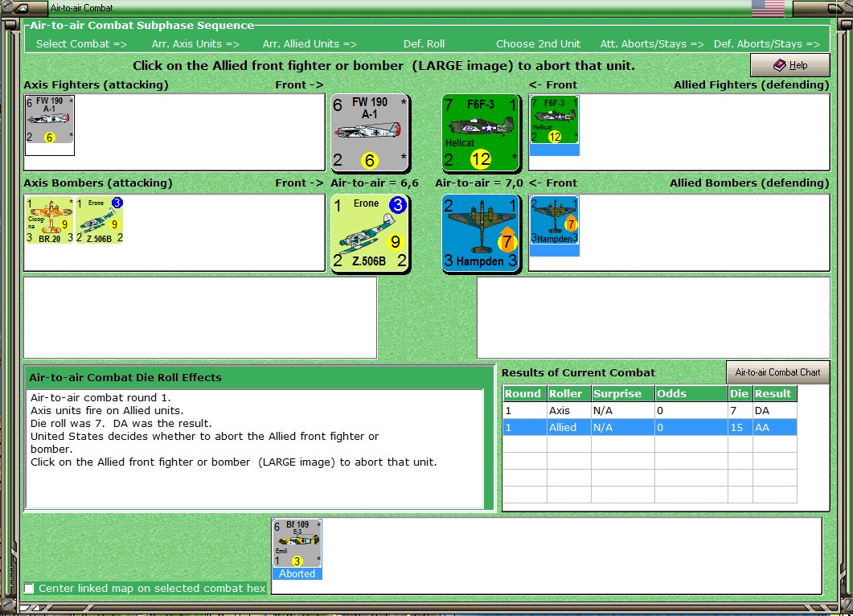Screen dimensions: 853x616
Task: Click 'Choose 2nd Unit' sequence step
Action: [x=538, y=44]
